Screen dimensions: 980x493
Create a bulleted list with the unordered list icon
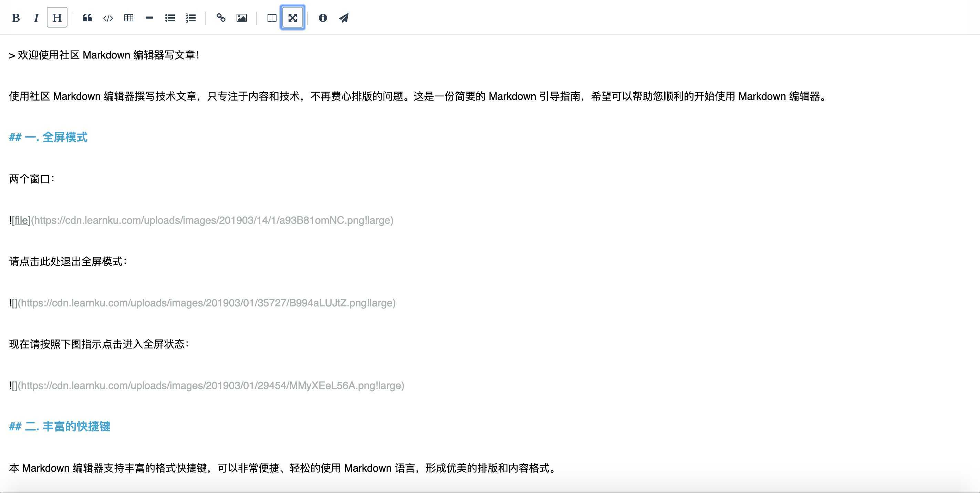click(x=170, y=18)
